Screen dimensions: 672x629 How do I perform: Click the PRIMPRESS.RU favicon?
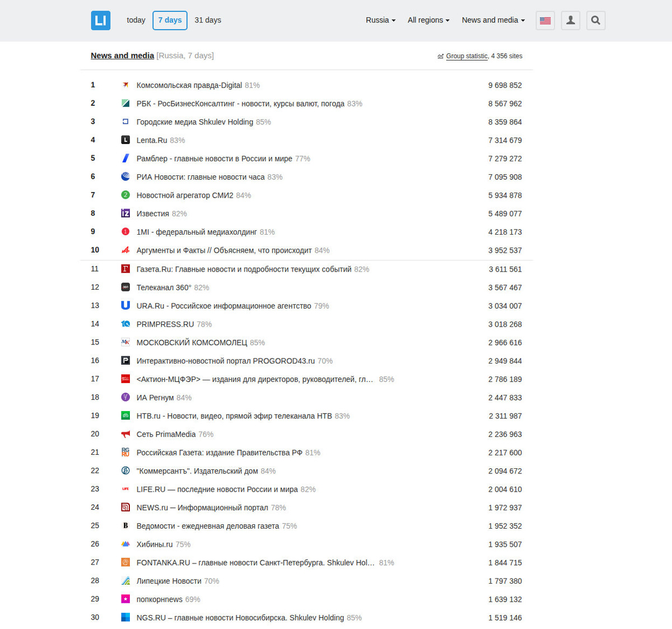pos(125,324)
